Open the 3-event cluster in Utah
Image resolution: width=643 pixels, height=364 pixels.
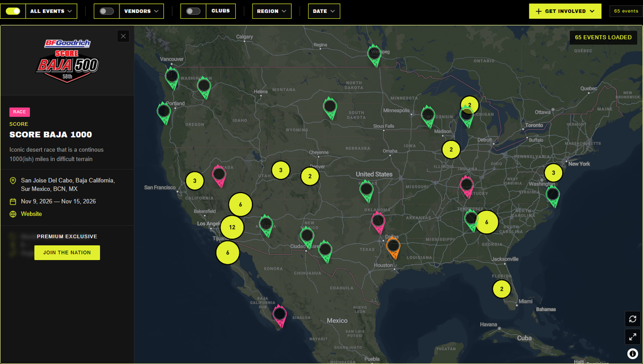click(x=280, y=170)
